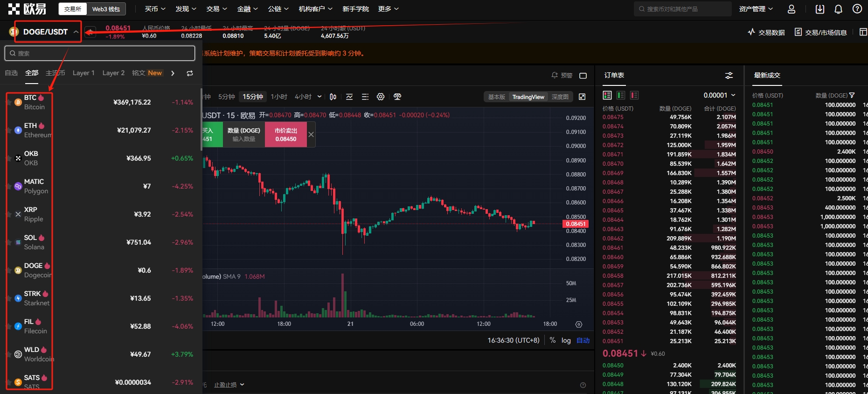The width and height of the screenshot is (868, 394).
Task: Click the 市价卖出 0.08450 button
Action: (285, 134)
